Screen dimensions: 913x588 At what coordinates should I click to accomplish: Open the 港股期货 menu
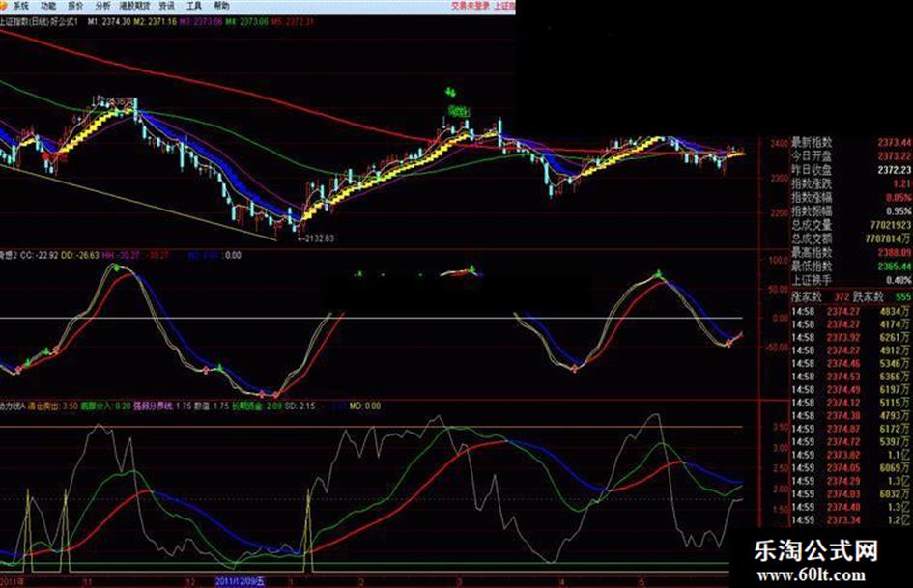point(134,6)
